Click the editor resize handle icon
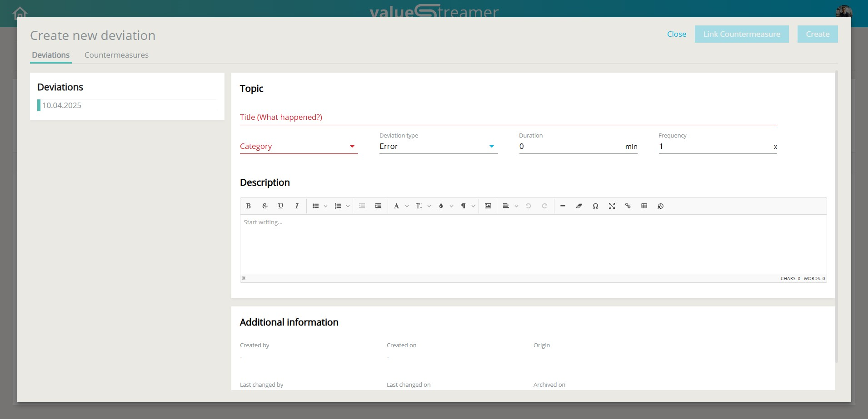 point(244,278)
